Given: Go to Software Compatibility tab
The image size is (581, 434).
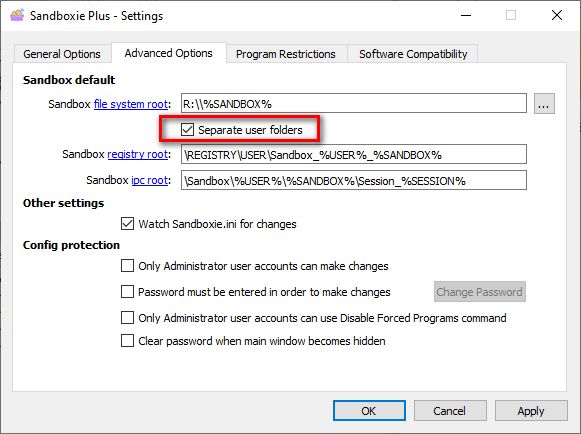Looking at the screenshot, I should 413,54.
